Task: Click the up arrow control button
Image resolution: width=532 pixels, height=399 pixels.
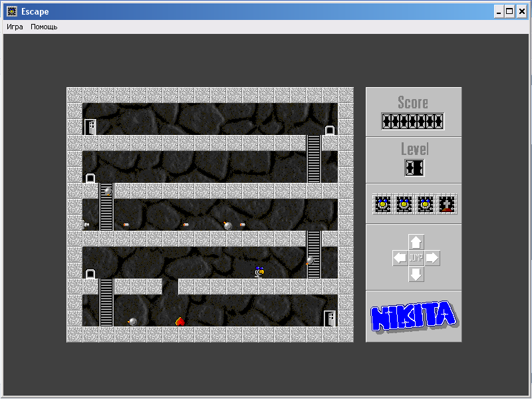Action: pyautogui.click(x=416, y=242)
